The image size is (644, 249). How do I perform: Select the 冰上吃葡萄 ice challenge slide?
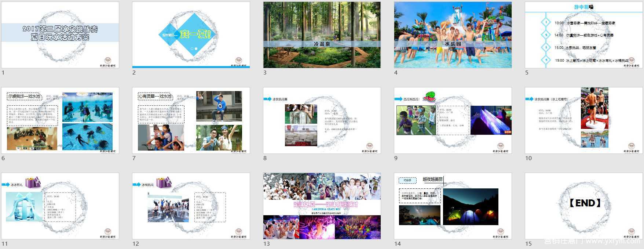click(584, 120)
